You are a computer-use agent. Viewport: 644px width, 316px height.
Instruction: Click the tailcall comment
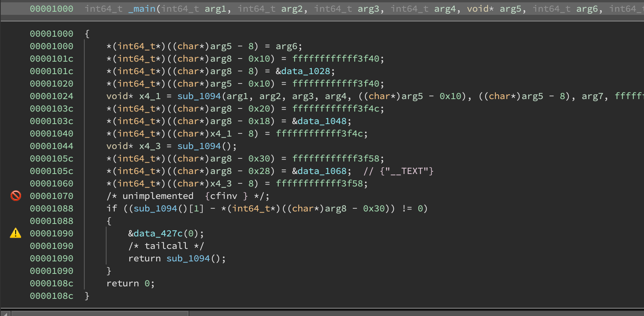166,246
